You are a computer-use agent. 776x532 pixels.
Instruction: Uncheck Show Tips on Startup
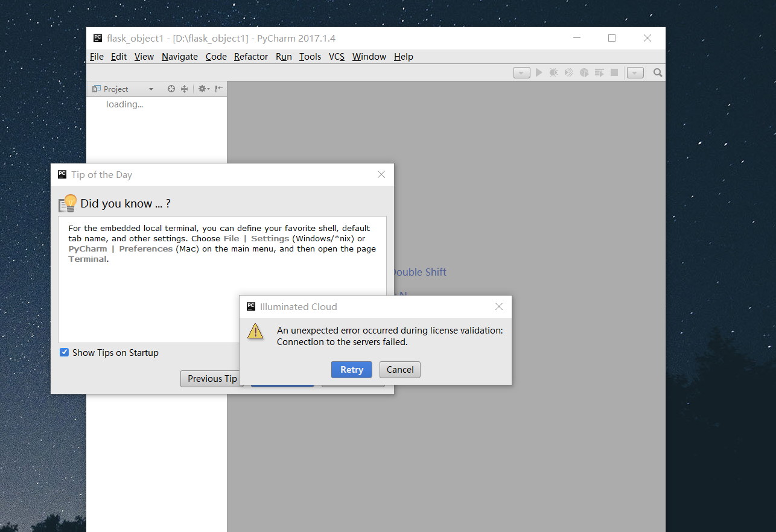point(64,352)
